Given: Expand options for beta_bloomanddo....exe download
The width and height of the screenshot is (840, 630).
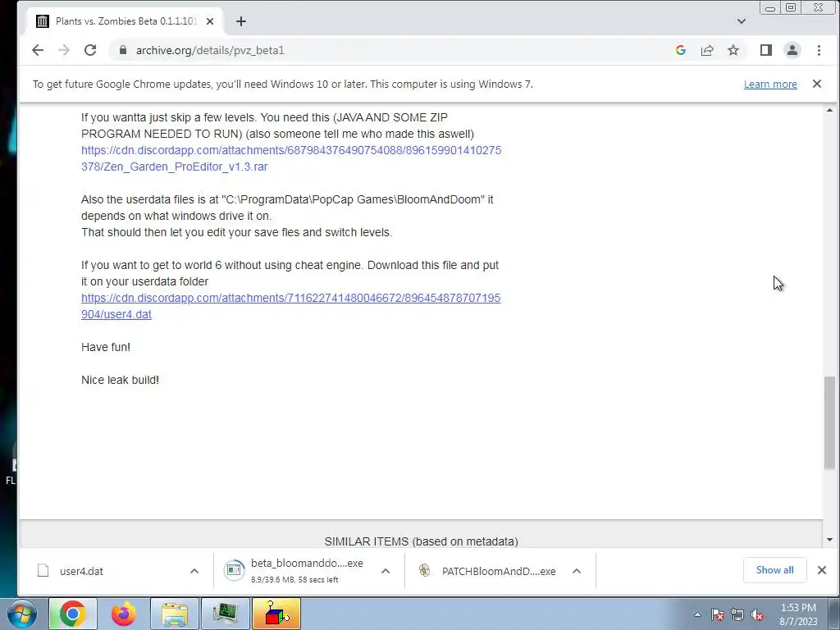Looking at the screenshot, I should coord(386,571).
